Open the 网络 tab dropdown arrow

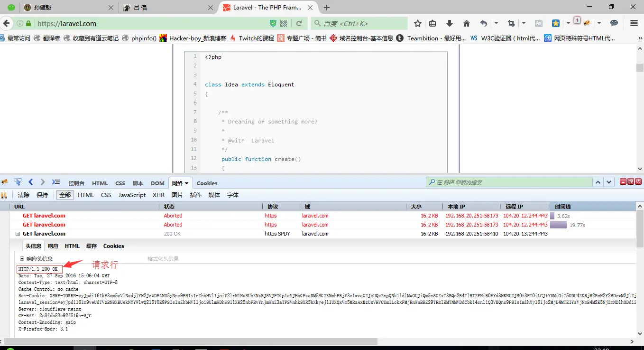(x=187, y=183)
